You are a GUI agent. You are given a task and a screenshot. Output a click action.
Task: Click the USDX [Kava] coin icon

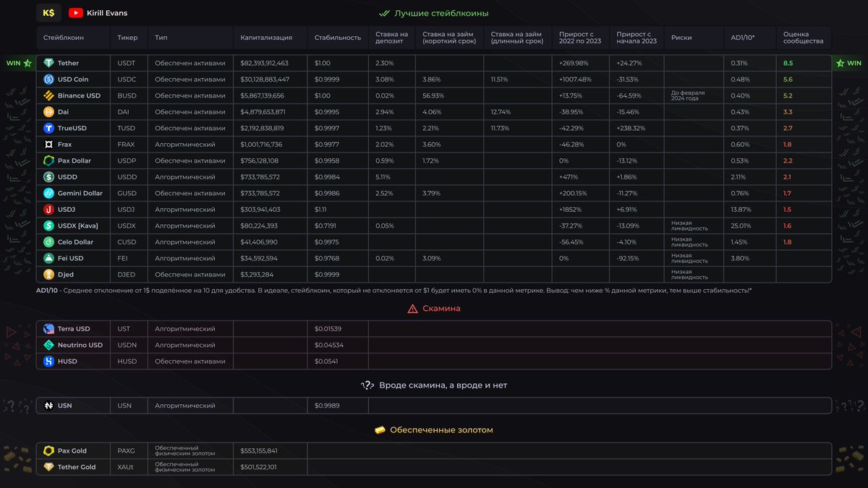tap(49, 226)
